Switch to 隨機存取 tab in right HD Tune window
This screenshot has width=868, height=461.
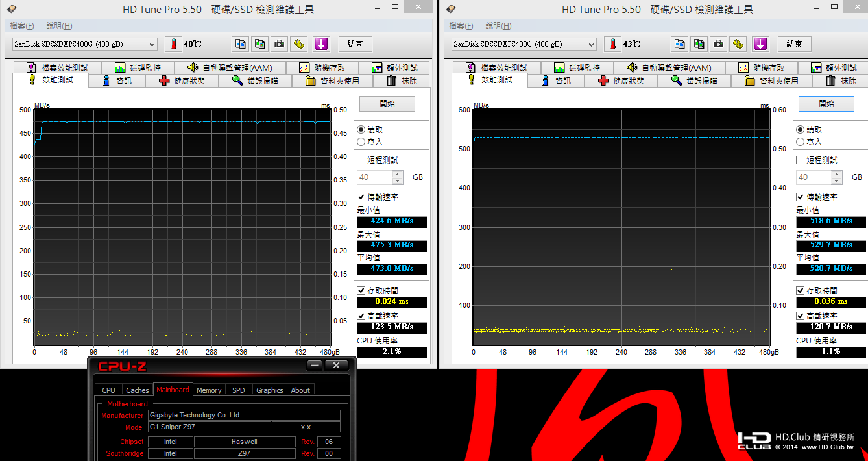tap(762, 68)
